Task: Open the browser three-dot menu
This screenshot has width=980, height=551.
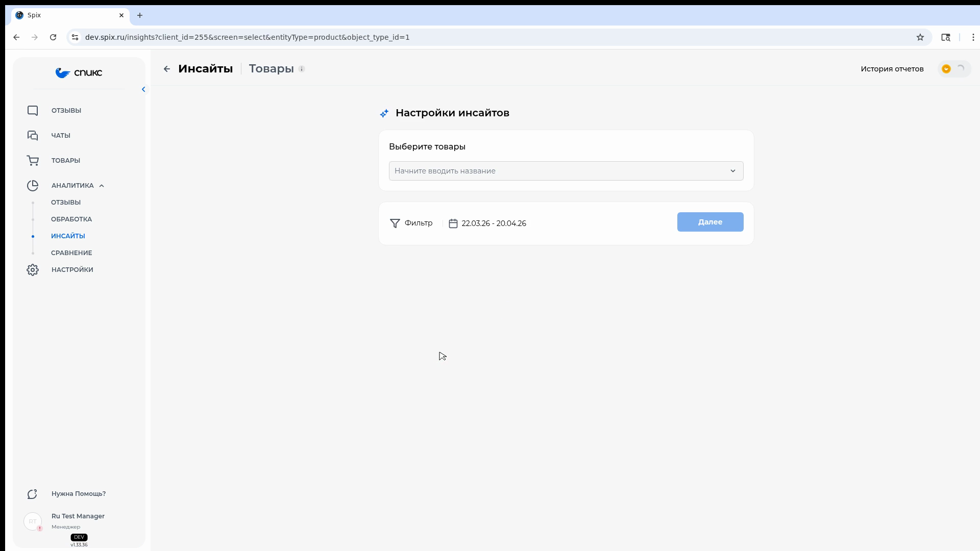Action: 973,37
